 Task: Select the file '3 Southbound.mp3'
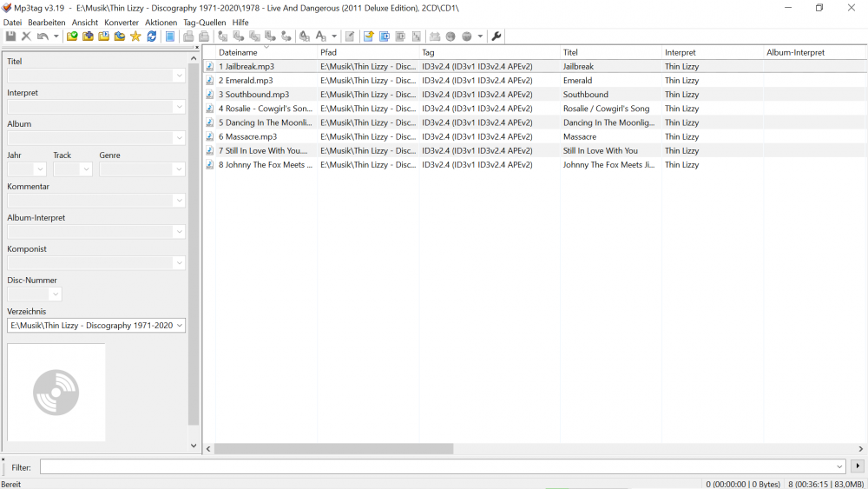click(x=253, y=95)
